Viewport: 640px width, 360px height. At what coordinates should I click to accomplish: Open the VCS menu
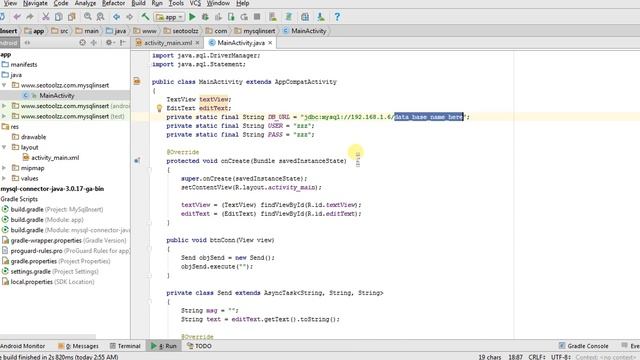[195, 3]
